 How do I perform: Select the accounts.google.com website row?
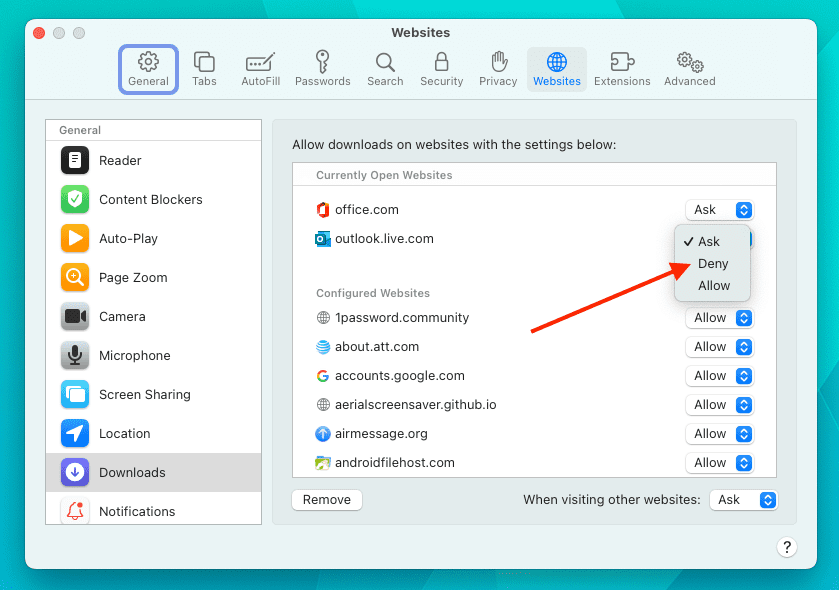[534, 376]
